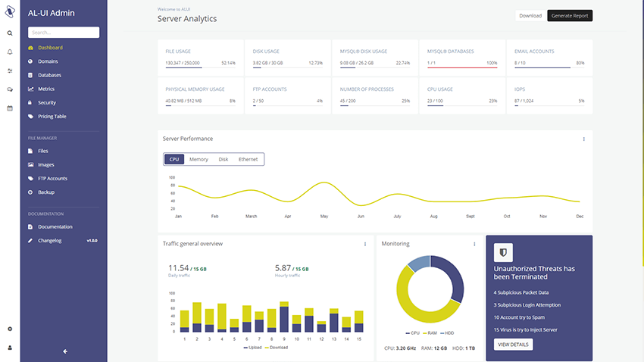
Task: Open Server Performance three-dot menu
Action: [x=583, y=139]
